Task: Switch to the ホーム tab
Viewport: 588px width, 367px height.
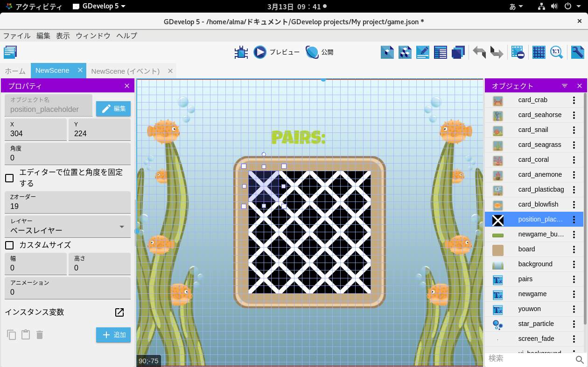Action: pyautogui.click(x=15, y=71)
